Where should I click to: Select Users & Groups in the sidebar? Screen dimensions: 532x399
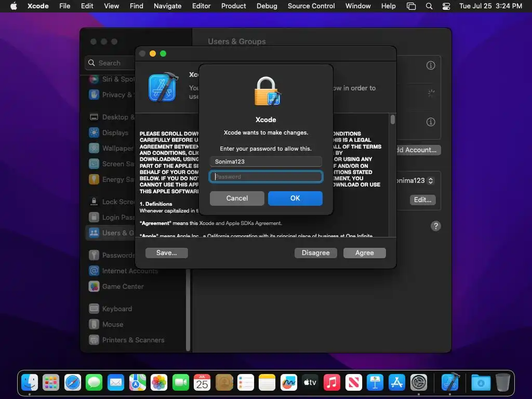[x=111, y=233]
